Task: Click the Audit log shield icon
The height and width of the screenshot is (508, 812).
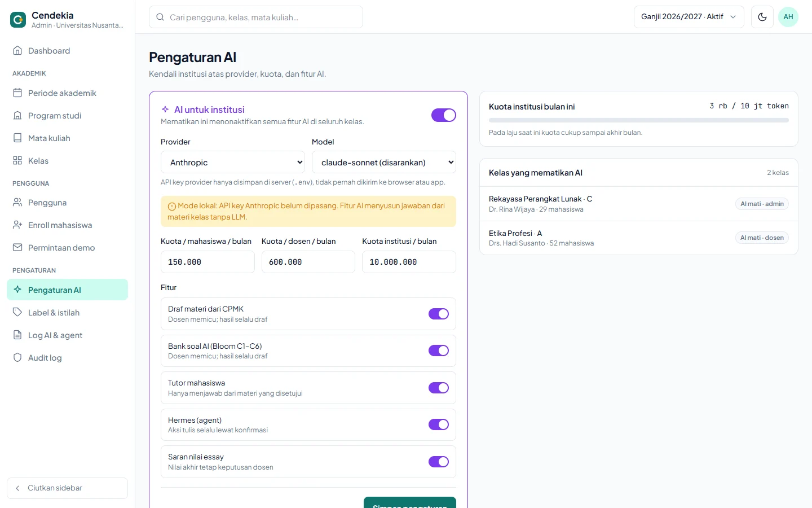Action: 17,358
